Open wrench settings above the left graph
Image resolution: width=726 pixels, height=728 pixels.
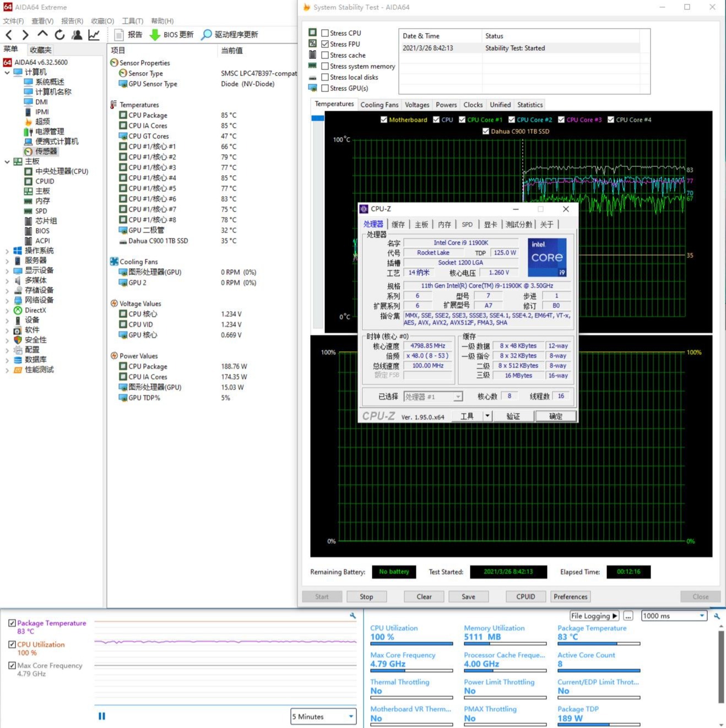[353, 616]
